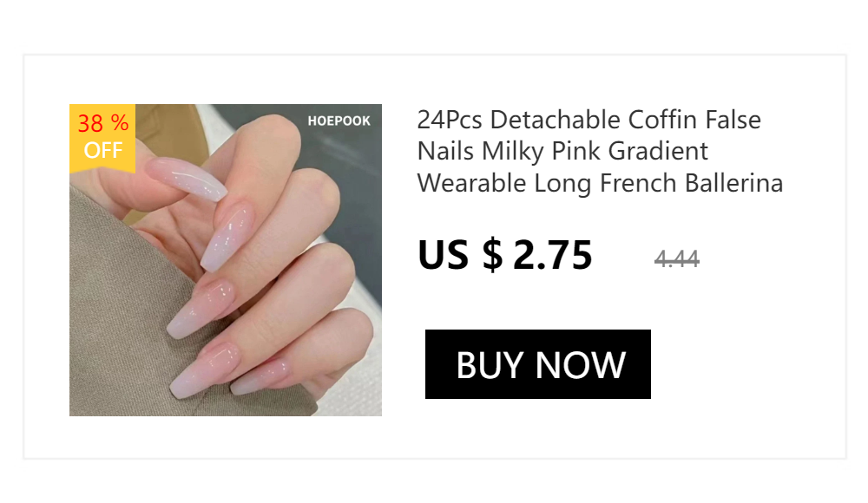Click the US $ currency label
Screen dimensions: 868x503
click(x=460, y=255)
